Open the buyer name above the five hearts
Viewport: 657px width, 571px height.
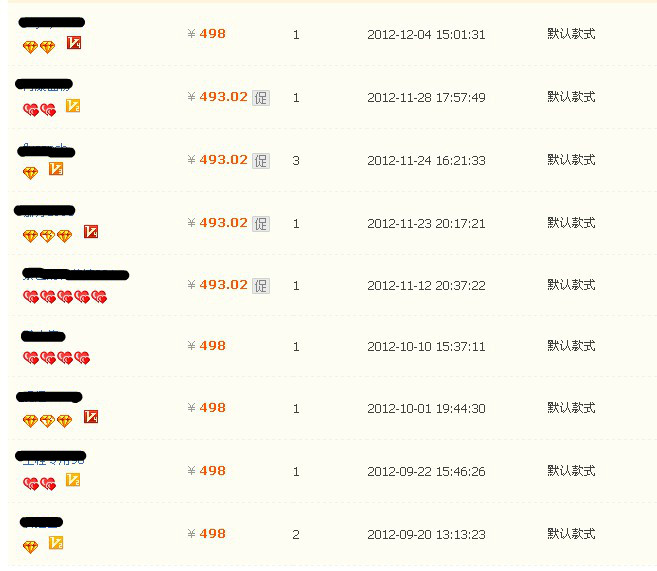pyautogui.click(x=75, y=274)
